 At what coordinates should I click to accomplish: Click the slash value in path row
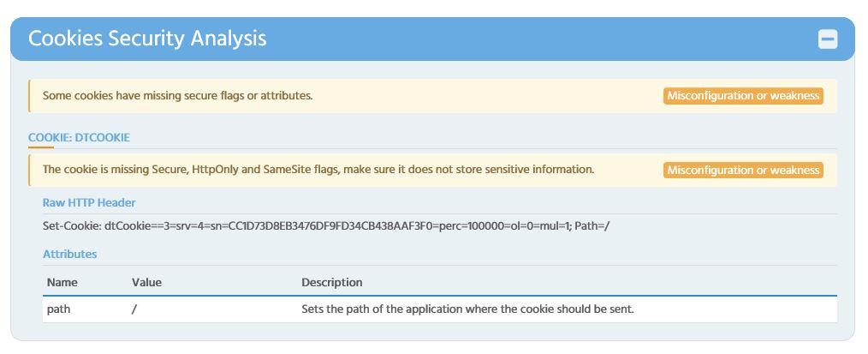coord(134,309)
